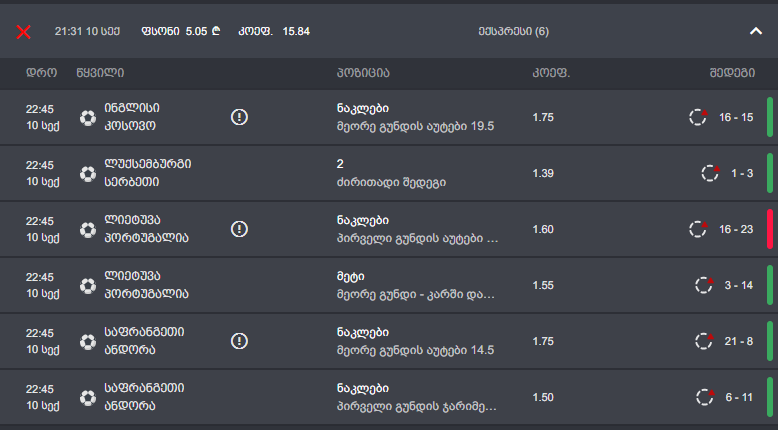This screenshot has height=430, width=778.
Task: Click the green status bar beside score 21 - 8
Action: pos(770,342)
